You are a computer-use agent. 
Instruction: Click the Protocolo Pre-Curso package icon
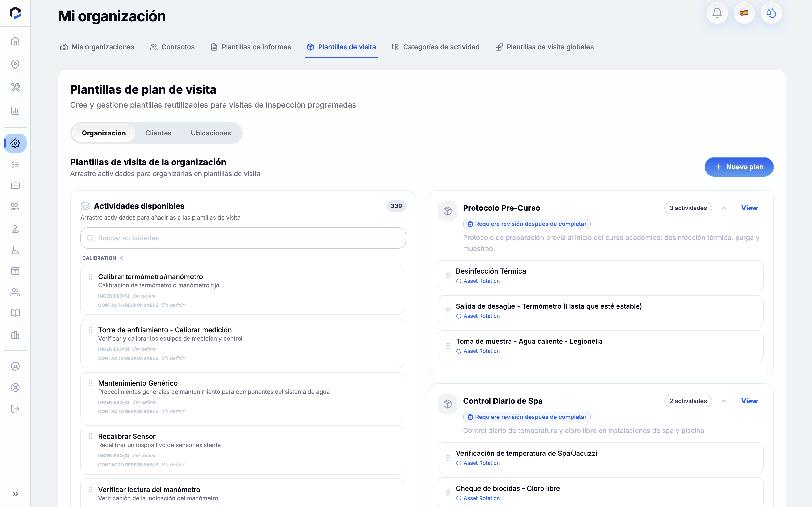tap(448, 211)
